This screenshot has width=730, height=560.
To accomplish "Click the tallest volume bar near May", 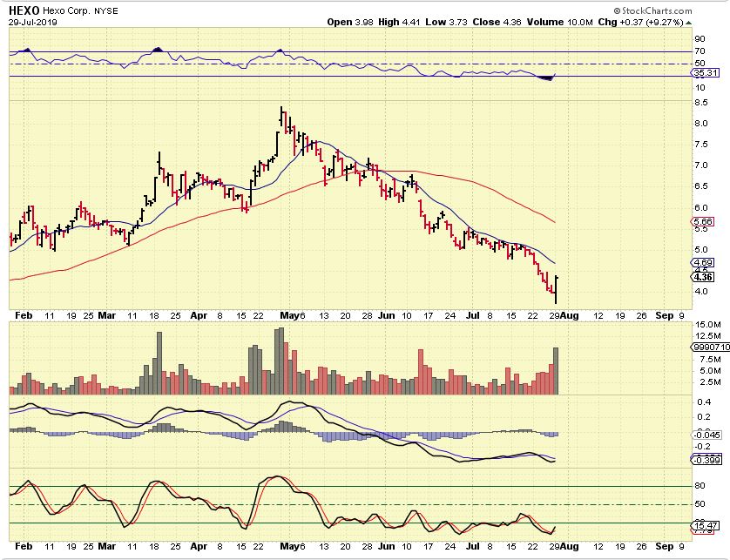I will pos(281,361).
